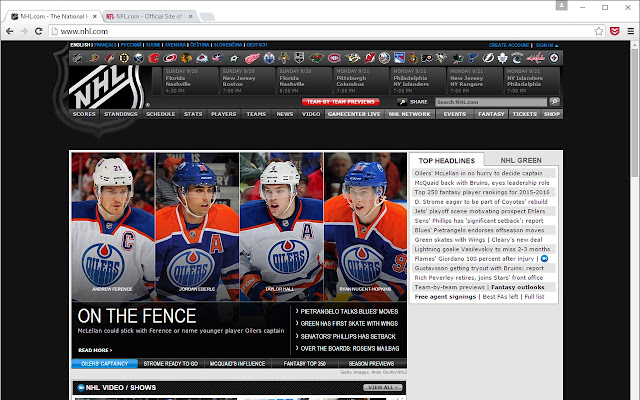Viewport: 640px width, 400px height.
Task: Switch to the NFL.com browser tab
Action: click(149, 16)
